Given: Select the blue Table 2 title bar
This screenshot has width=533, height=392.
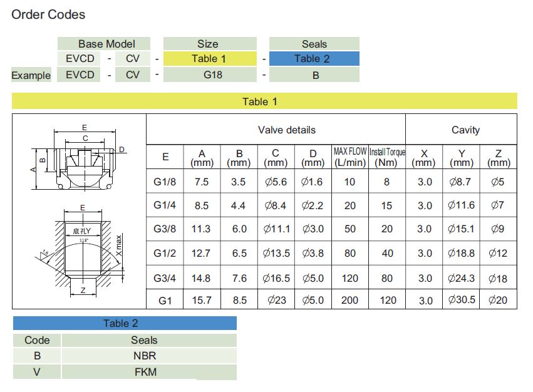Looking at the screenshot, I should click(x=124, y=324).
